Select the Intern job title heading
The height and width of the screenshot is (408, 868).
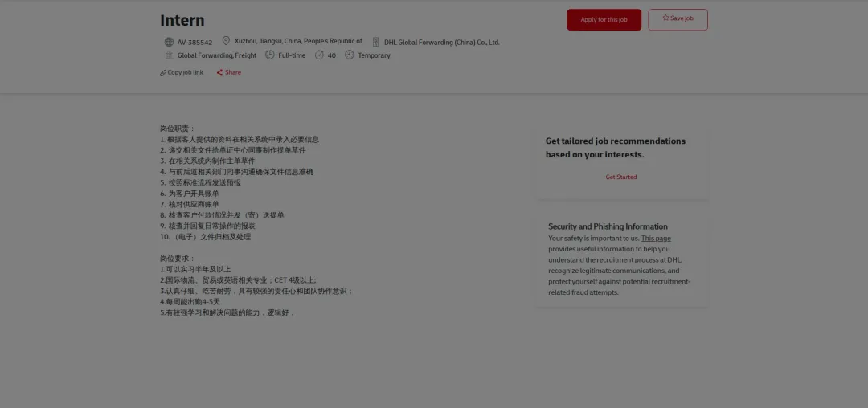(182, 20)
